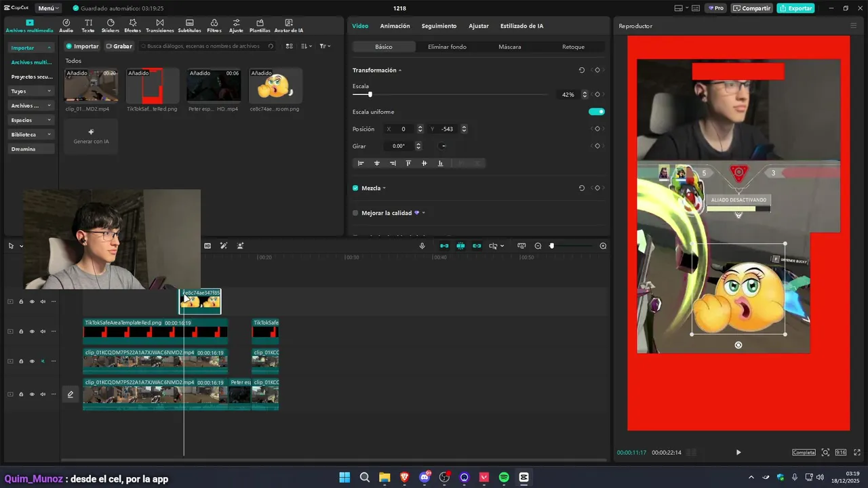This screenshot has height=488, width=868.
Task: Hide the emoji sticker track with eye icon
Action: [32, 302]
